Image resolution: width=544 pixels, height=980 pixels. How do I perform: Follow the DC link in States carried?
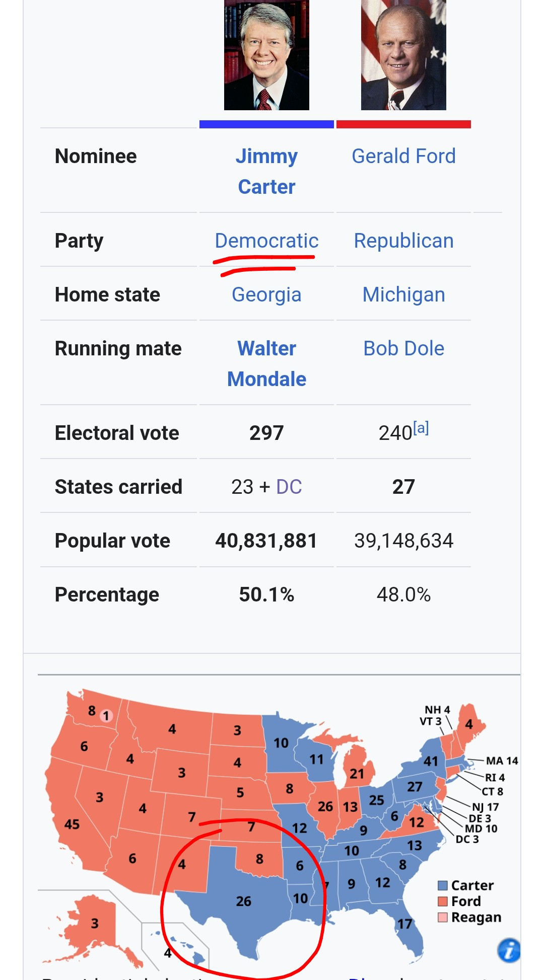point(289,487)
